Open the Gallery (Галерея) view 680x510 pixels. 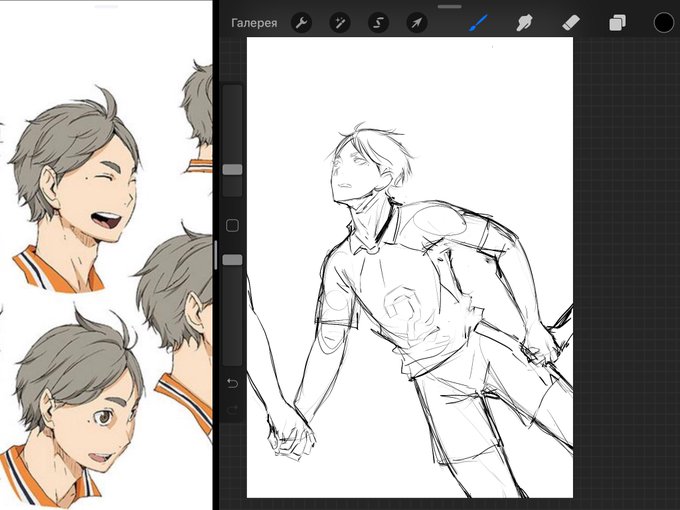coord(254,23)
